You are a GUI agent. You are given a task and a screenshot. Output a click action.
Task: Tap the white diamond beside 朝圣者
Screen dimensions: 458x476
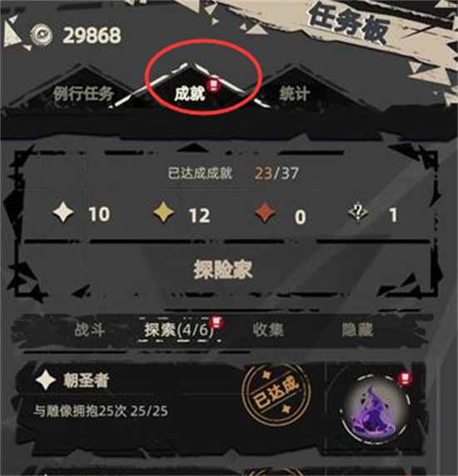pyautogui.click(x=46, y=380)
